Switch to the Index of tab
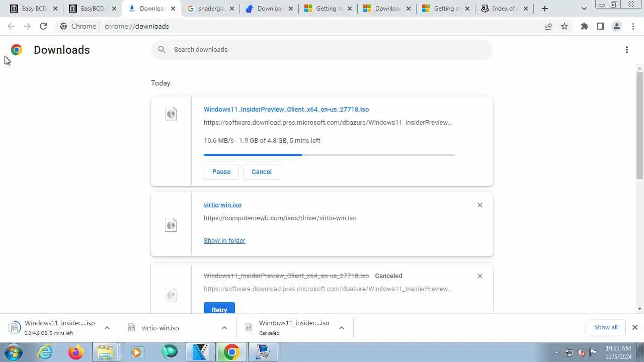 (x=505, y=9)
